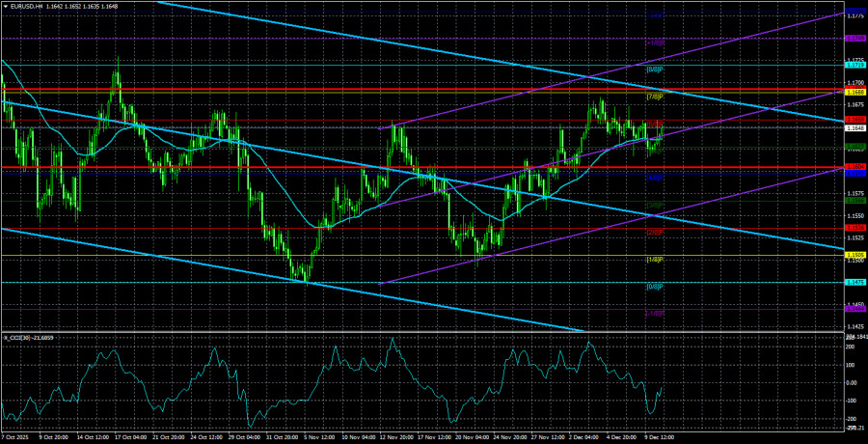Click the 2 Dec 04:00 time axis label
Screen dimensions: 868x444
click(x=584, y=437)
